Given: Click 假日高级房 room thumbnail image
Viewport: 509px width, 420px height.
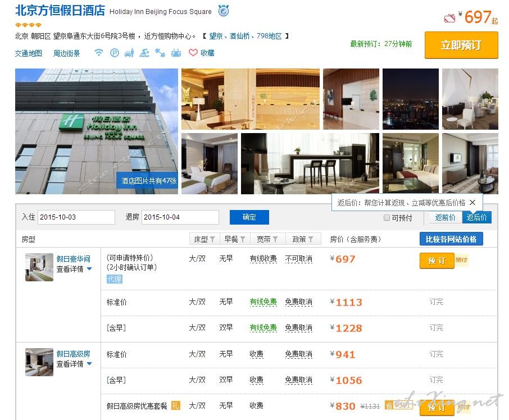Looking at the screenshot, I should (x=39, y=362).
